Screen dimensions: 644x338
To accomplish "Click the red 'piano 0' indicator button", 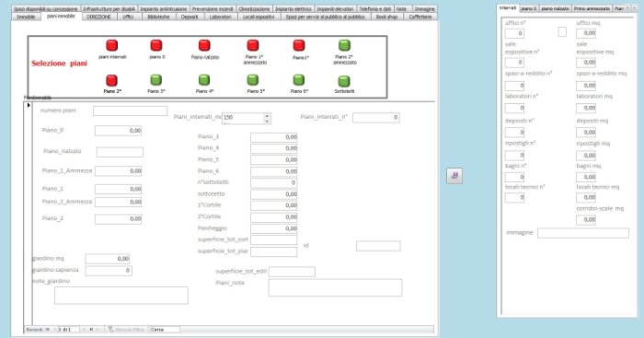I will coord(156,45).
